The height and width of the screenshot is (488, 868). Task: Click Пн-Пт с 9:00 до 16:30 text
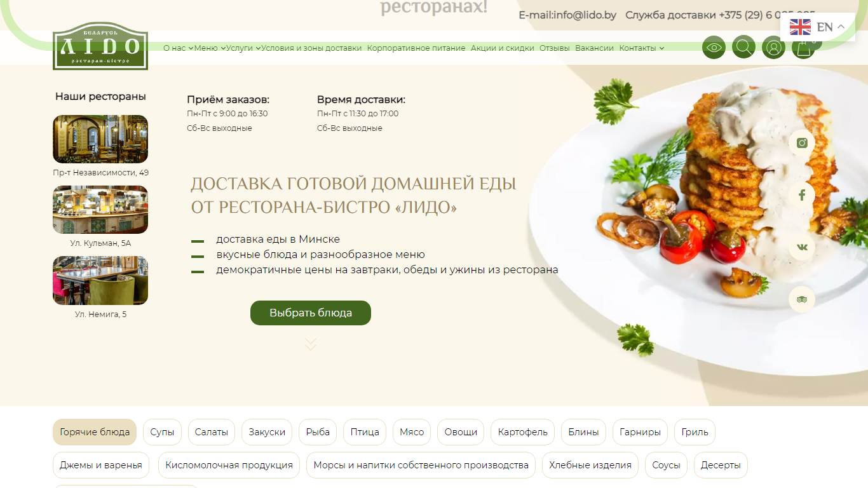227,114
